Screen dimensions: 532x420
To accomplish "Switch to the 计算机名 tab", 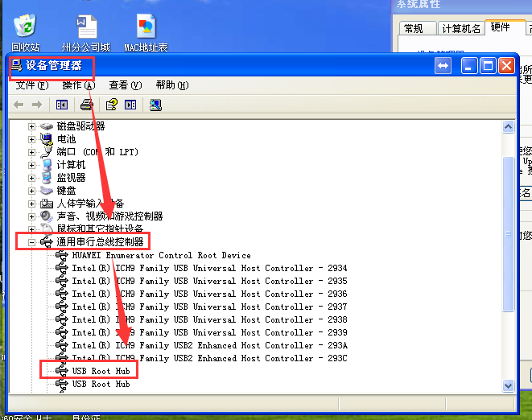I will point(461,29).
